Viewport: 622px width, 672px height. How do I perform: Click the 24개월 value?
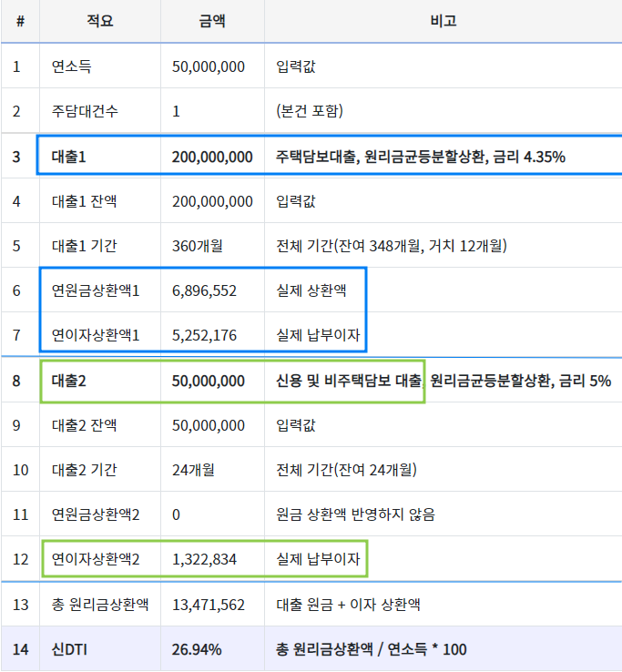pyautogui.click(x=193, y=470)
